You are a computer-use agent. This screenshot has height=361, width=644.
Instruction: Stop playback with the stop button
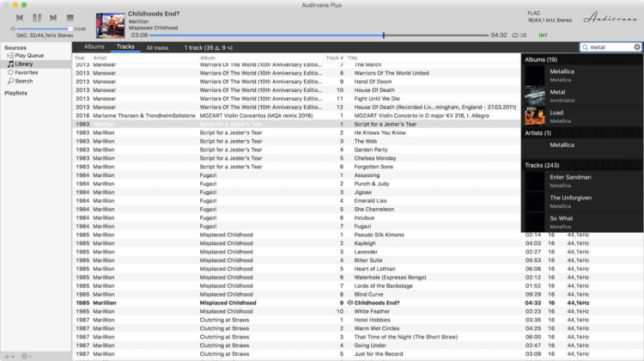(70, 18)
